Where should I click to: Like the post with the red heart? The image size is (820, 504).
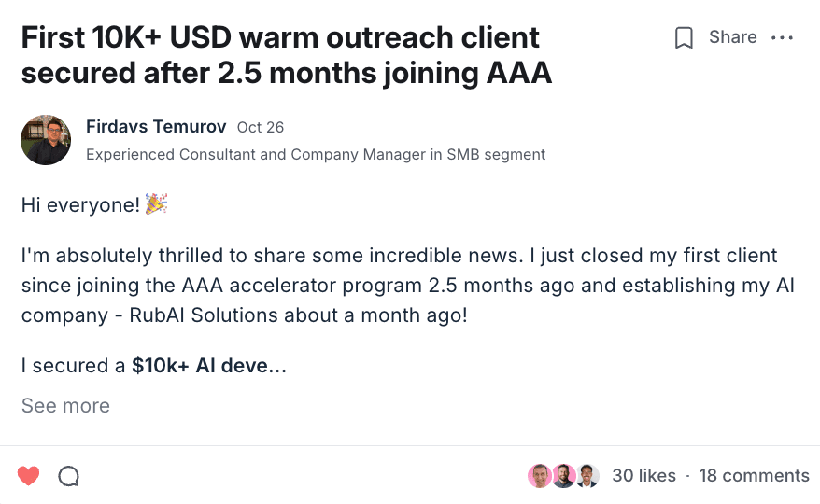(x=29, y=476)
